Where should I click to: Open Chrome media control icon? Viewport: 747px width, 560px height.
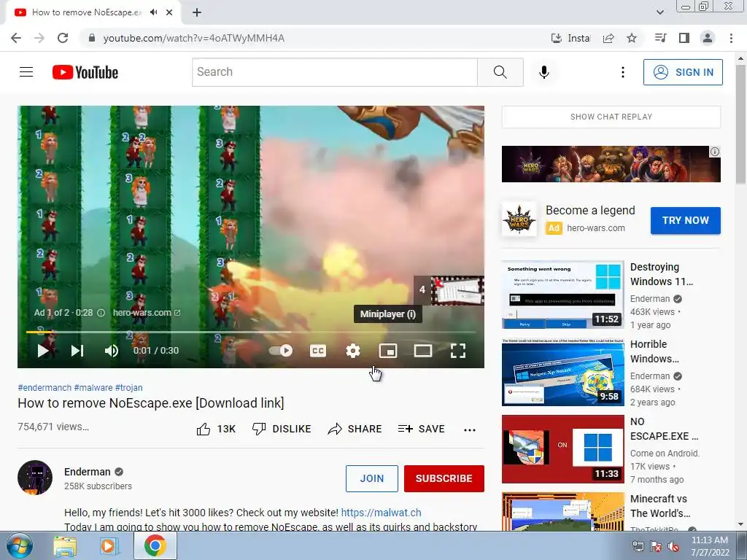(660, 38)
